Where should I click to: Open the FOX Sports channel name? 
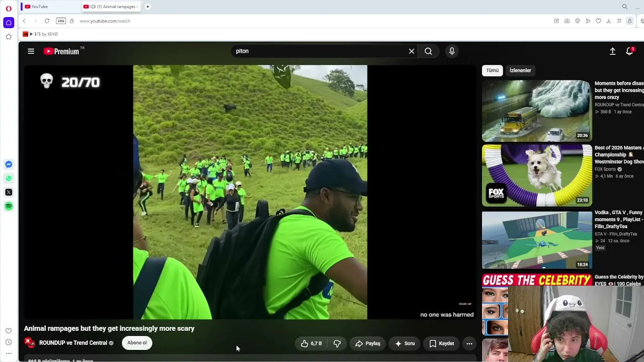pyautogui.click(x=605, y=169)
